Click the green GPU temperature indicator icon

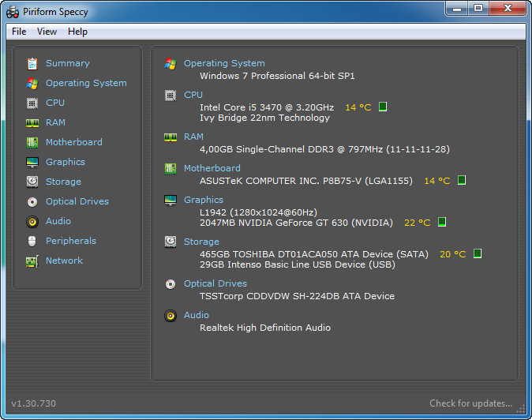[442, 222]
